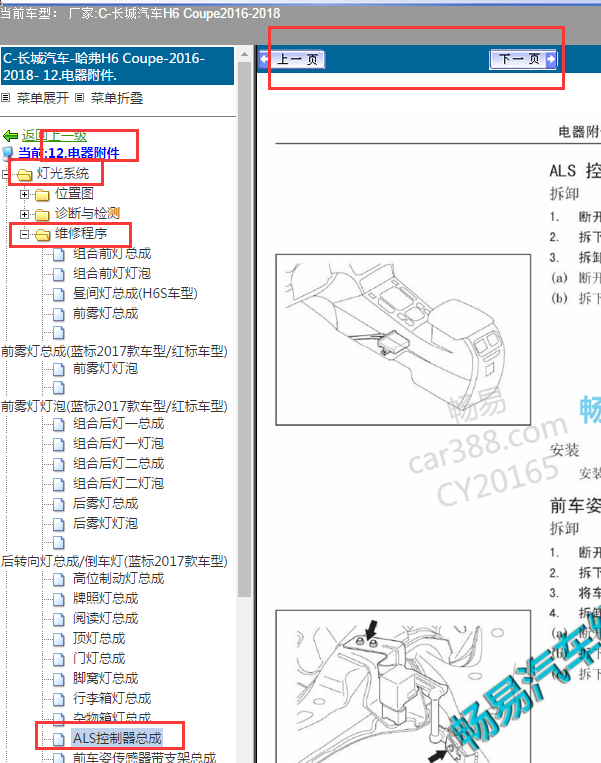The height and width of the screenshot is (763, 601).
Task: Open the 牌照灯总成 page
Action: (106, 598)
